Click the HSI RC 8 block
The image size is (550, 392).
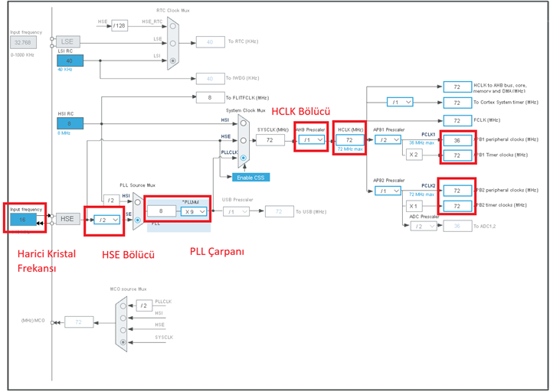point(70,122)
